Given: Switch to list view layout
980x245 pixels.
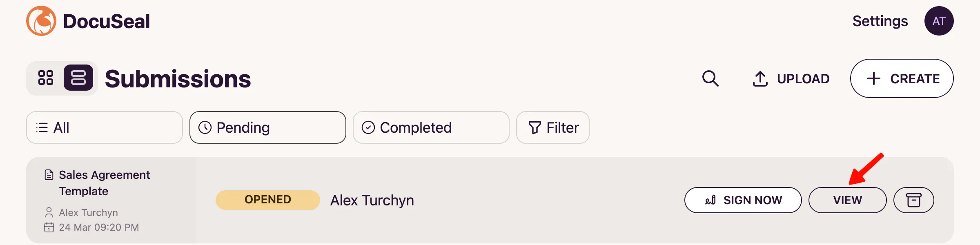Looking at the screenshot, I should [x=78, y=78].
